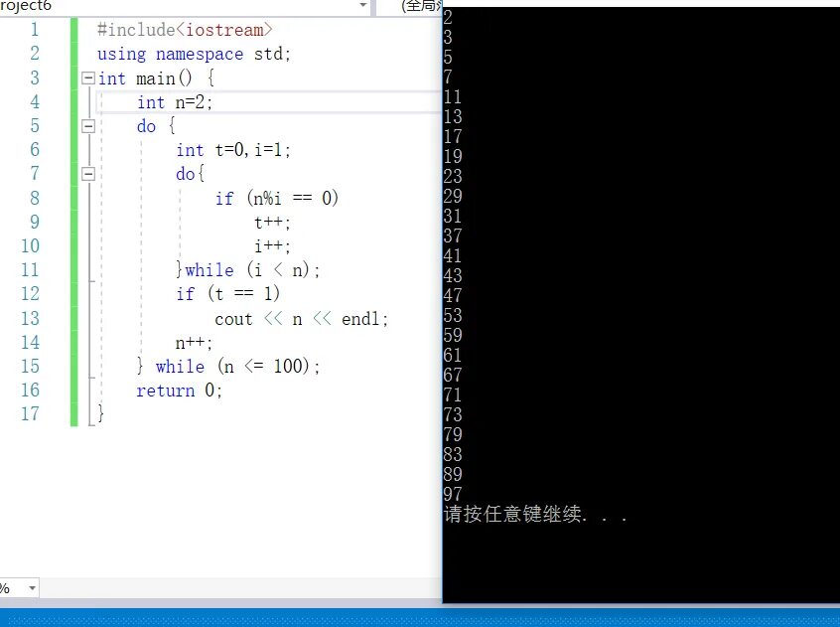
Task: Click line number 17 in the gutter
Action: tap(30, 413)
